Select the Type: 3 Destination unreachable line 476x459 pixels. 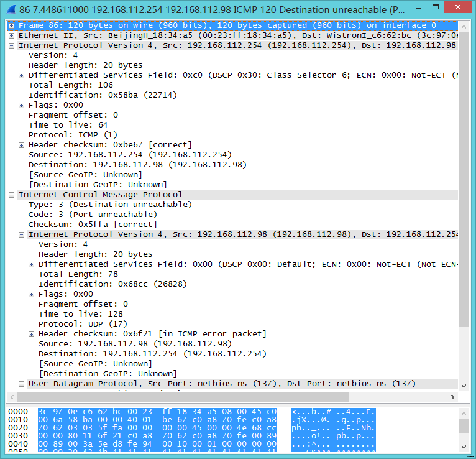110,205
